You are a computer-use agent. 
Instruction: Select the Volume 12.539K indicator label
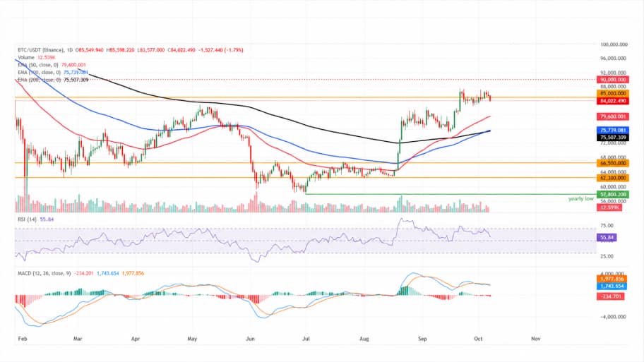[37, 57]
